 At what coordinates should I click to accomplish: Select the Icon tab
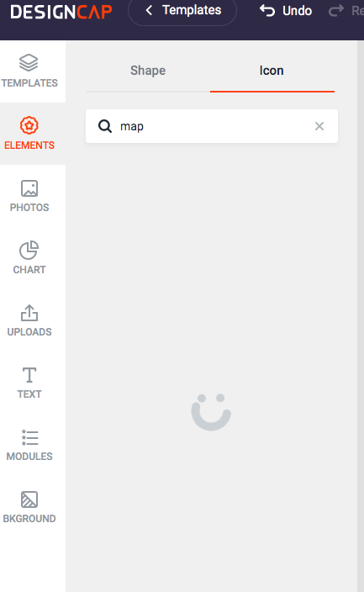[272, 71]
